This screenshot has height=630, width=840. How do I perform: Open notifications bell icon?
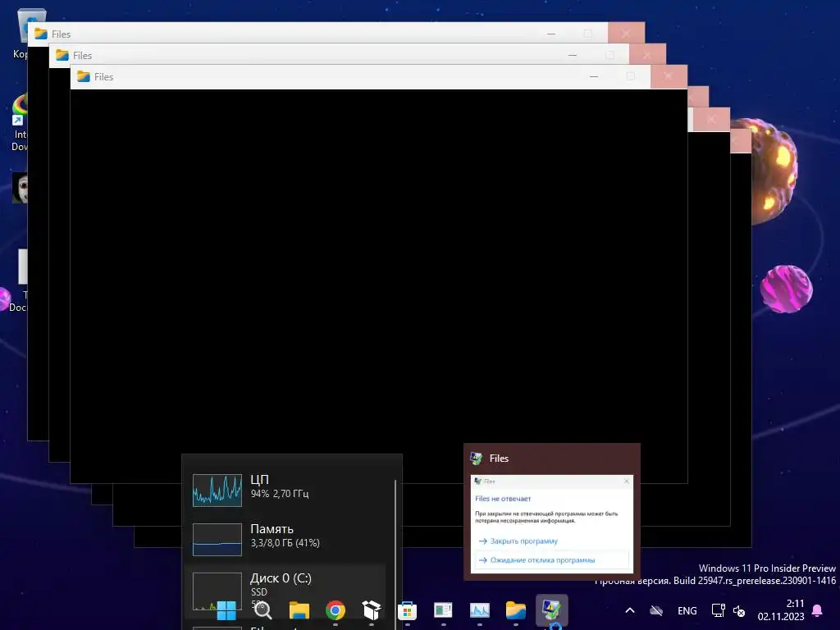coord(818,610)
